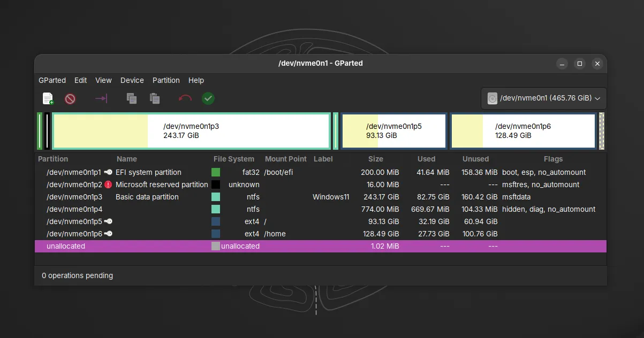Open the GParted menu
The image size is (644, 338).
pos(52,80)
